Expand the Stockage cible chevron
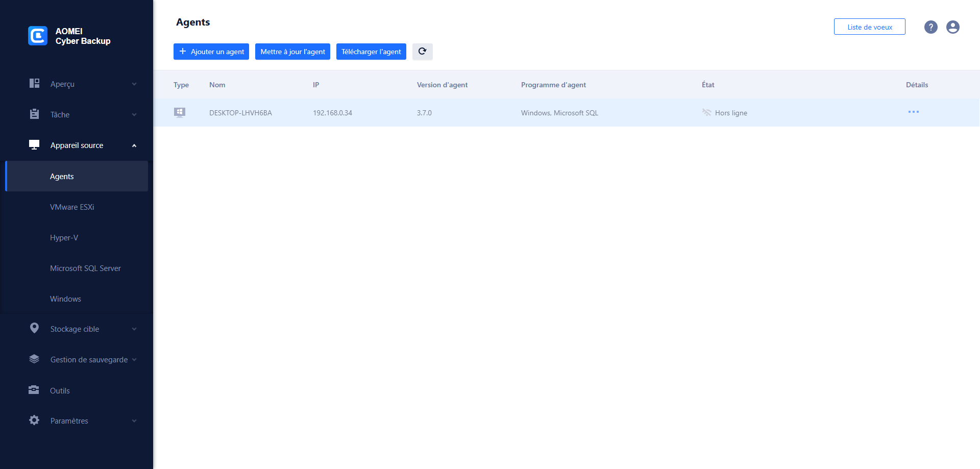The image size is (980, 469). [134, 329]
